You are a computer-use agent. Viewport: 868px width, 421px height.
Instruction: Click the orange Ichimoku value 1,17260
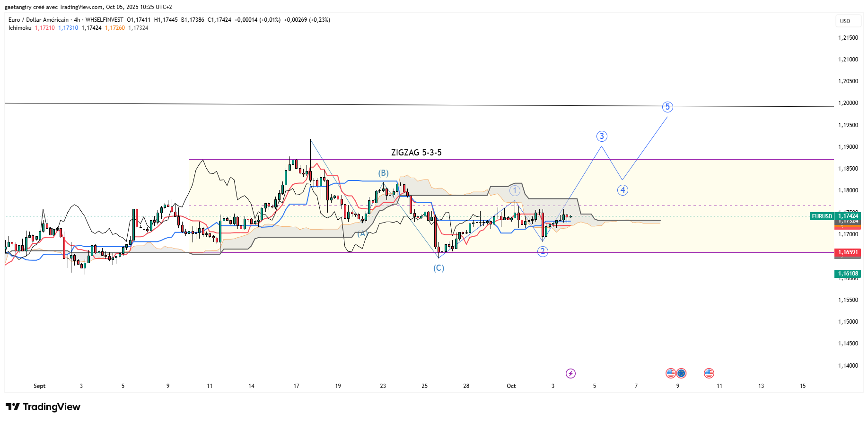pyautogui.click(x=115, y=28)
